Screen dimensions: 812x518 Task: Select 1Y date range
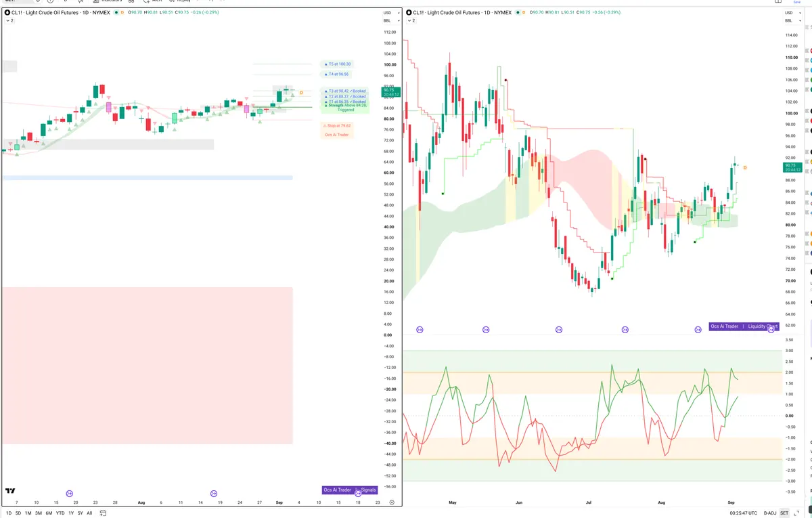(x=71, y=513)
